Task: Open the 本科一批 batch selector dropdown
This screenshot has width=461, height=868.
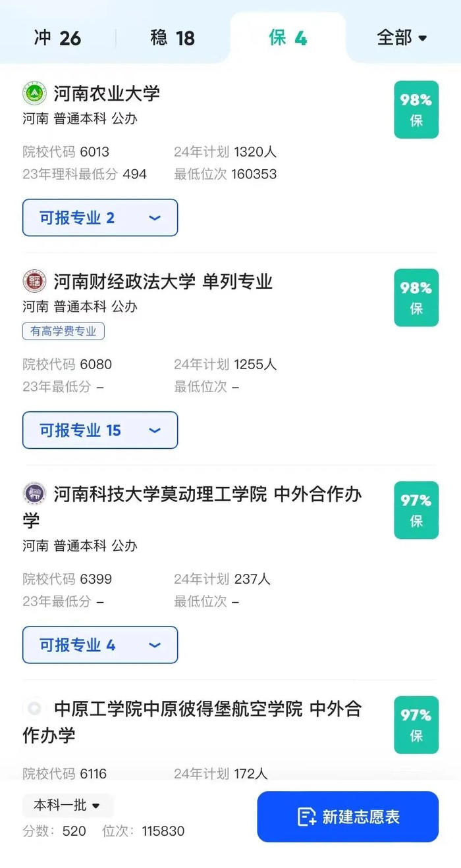Action: 67,805
